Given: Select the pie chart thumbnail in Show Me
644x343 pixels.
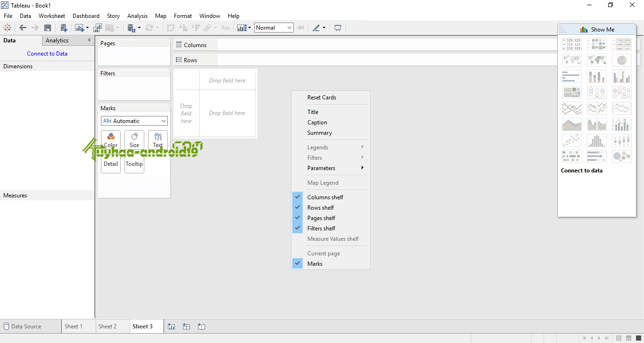Looking at the screenshot, I should click(622, 60).
